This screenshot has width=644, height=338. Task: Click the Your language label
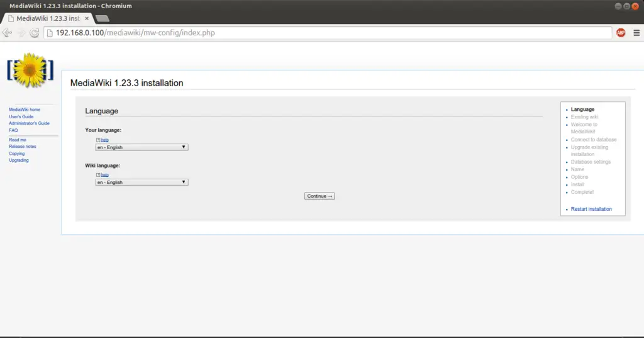tap(103, 130)
